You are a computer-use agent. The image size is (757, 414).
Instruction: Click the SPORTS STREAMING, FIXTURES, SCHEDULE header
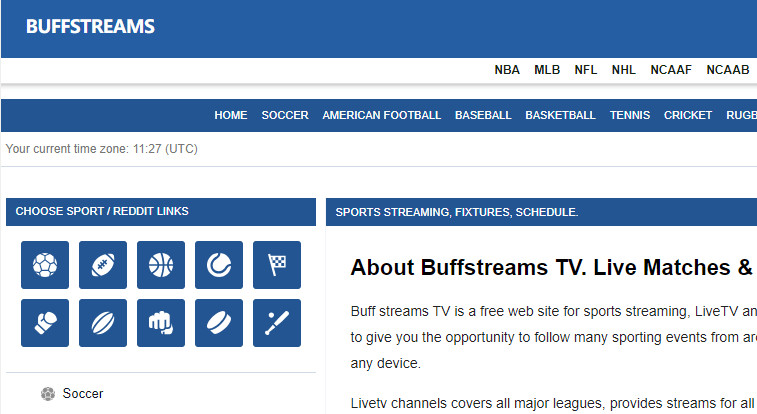tap(541, 212)
